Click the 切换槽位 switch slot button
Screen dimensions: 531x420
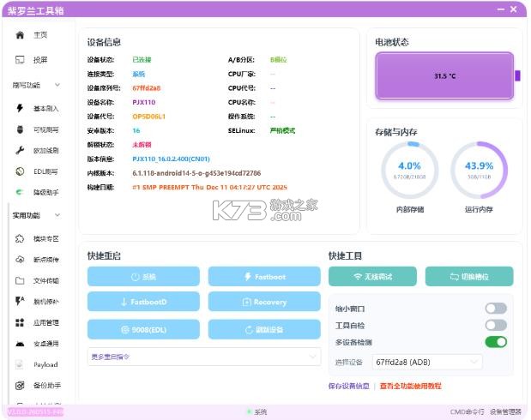click(x=469, y=277)
